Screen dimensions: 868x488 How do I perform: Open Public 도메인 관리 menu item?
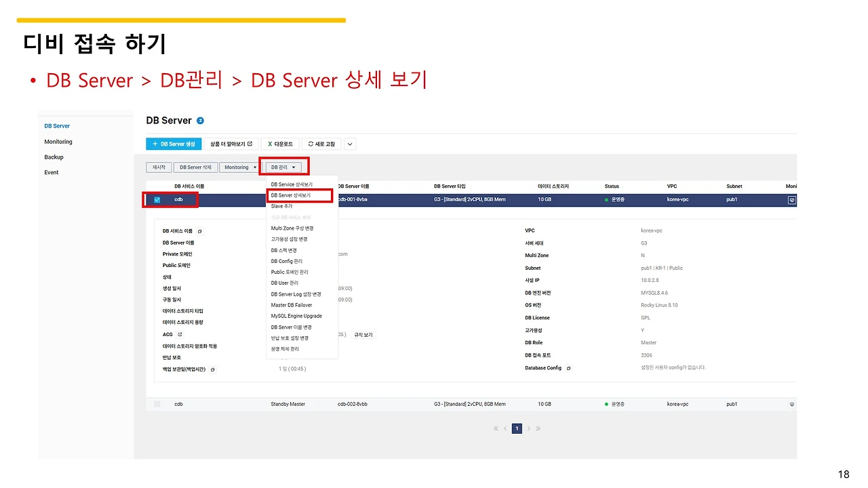(290, 272)
